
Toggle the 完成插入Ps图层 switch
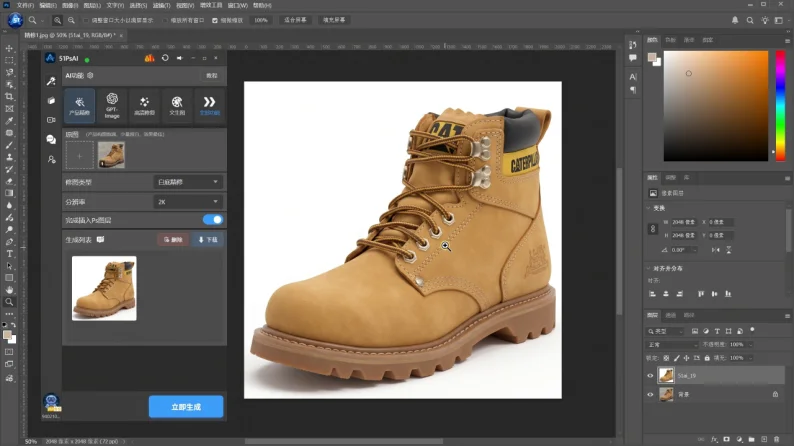click(213, 220)
